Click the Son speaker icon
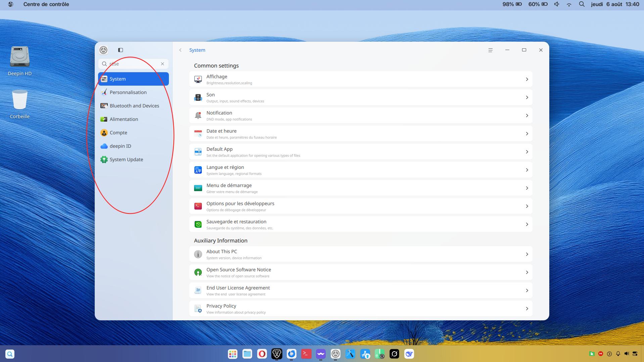The height and width of the screenshot is (362, 644). [x=198, y=97]
